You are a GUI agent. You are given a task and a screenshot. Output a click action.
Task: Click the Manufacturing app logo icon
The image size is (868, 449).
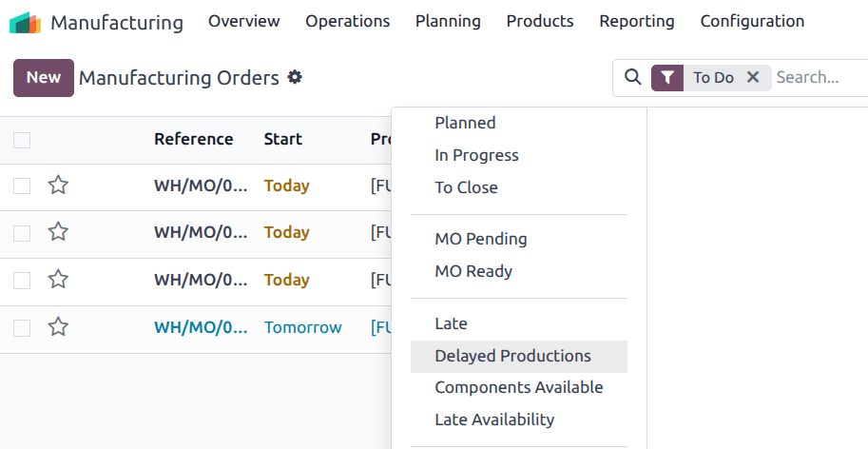[x=26, y=22]
